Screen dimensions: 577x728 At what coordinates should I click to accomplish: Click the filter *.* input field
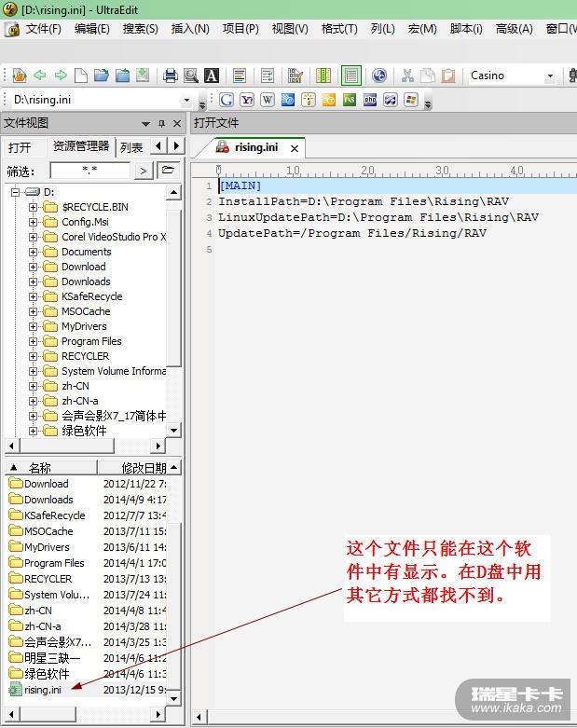click(89, 171)
